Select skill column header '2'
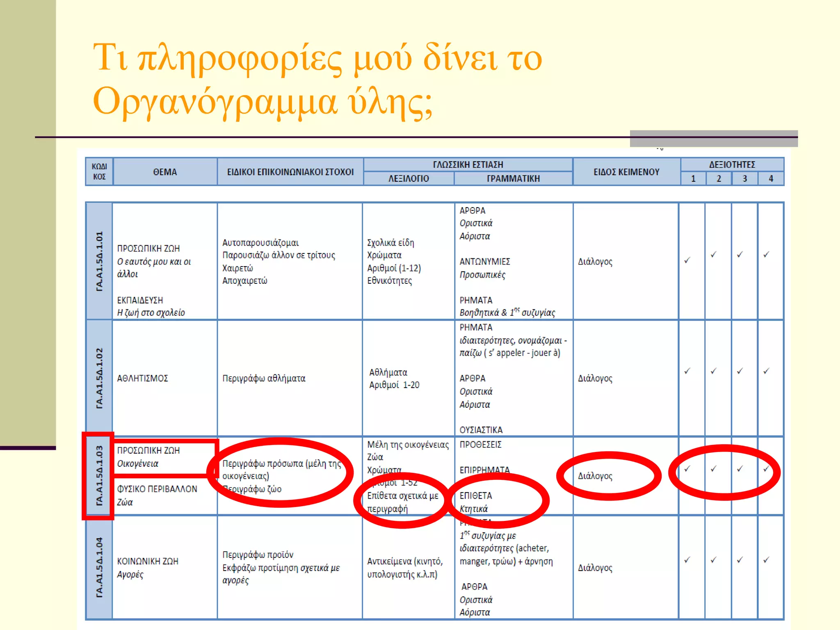This screenshot has height=630, width=840. [719, 178]
